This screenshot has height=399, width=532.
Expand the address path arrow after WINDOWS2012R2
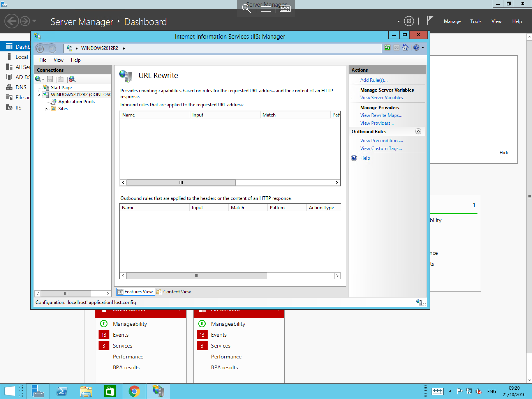tap(124, 48)
